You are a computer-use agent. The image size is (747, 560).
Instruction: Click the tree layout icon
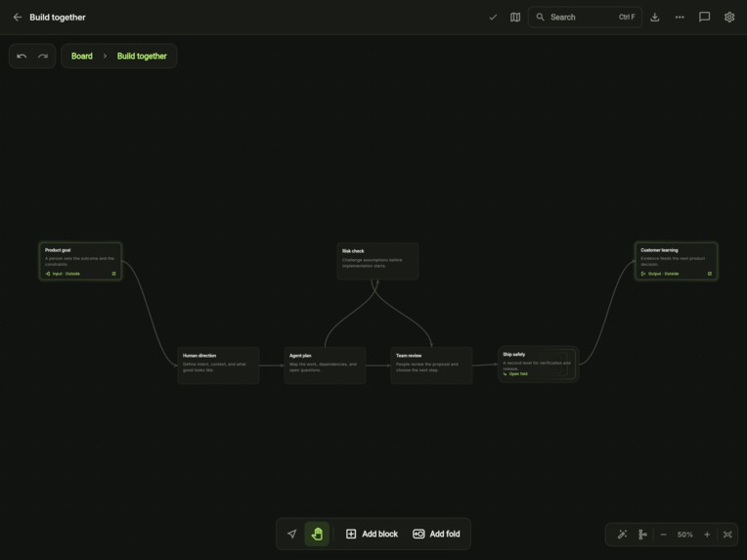click(x=642, y=535)
